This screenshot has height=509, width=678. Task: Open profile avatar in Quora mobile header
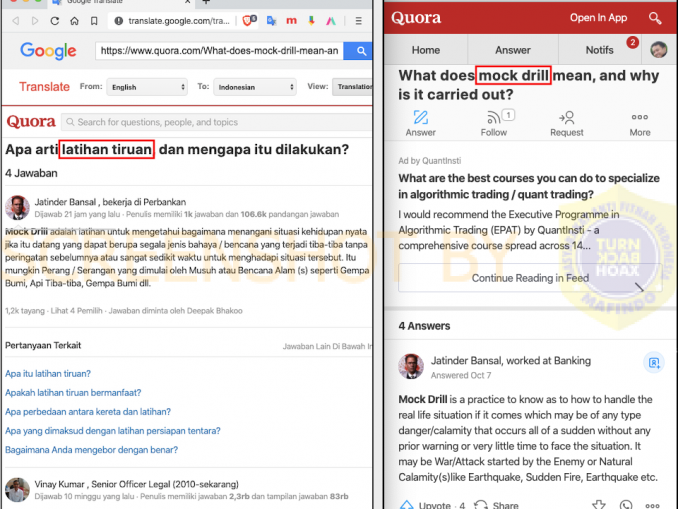click(659, 50)
